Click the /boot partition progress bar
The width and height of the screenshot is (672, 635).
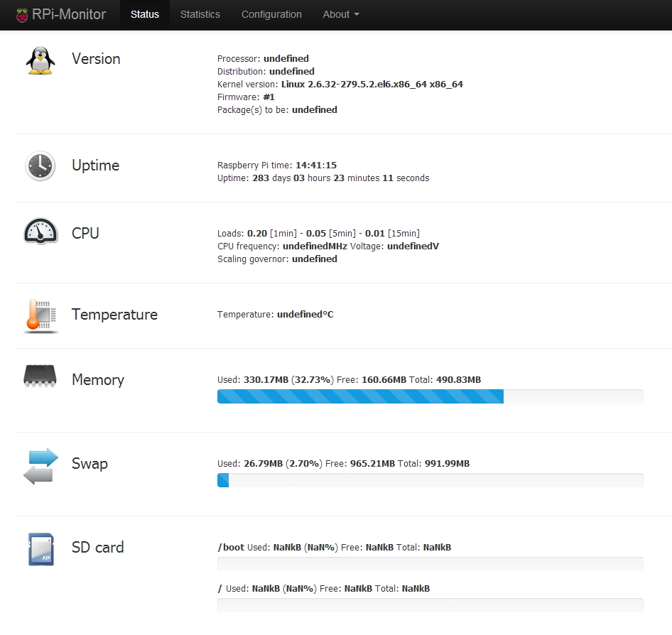pyautogui.click(x=430, y=563)
